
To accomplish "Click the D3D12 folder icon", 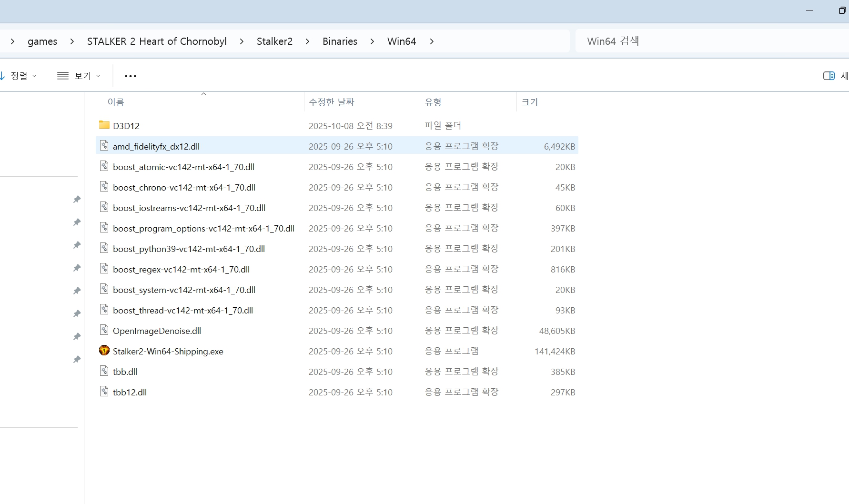I will (x=104, y=125).
